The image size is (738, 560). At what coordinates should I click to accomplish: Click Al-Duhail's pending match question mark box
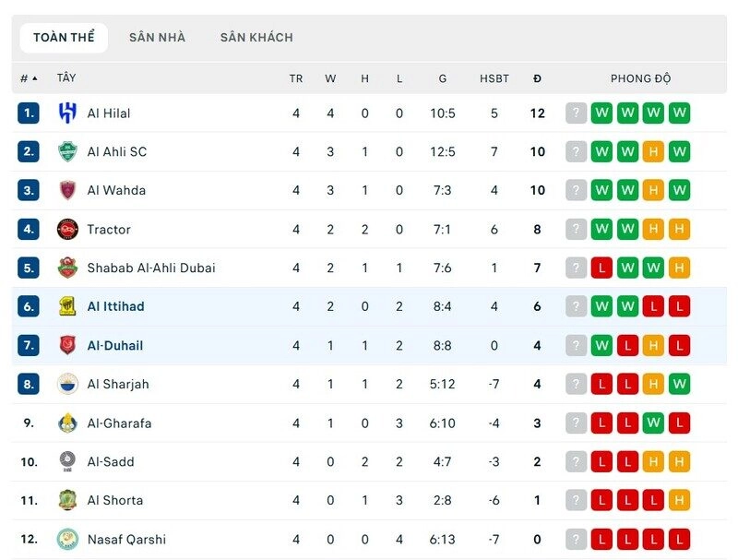[x=575, y=345]
